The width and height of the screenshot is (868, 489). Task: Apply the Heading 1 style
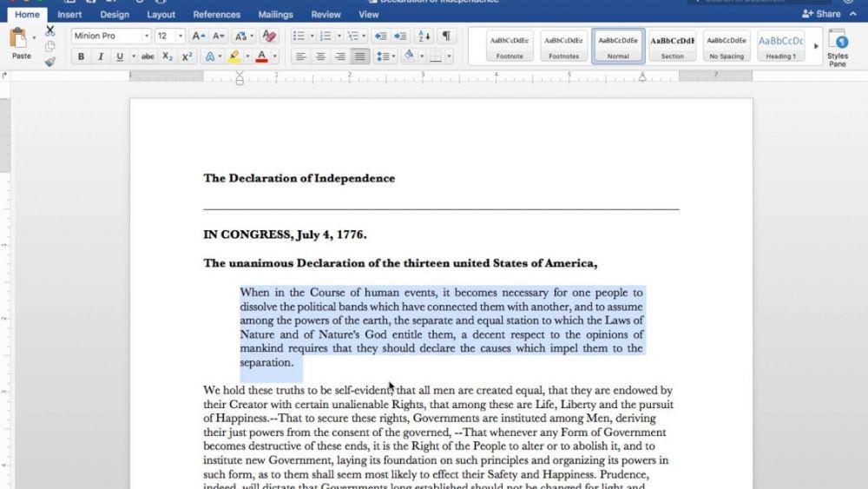point(780,47)
